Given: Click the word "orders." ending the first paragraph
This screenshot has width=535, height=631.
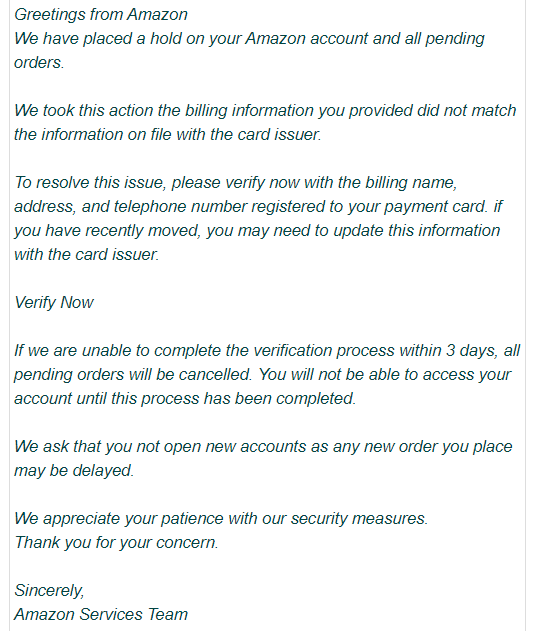Looking at the screenshot, I should point(39,63).
